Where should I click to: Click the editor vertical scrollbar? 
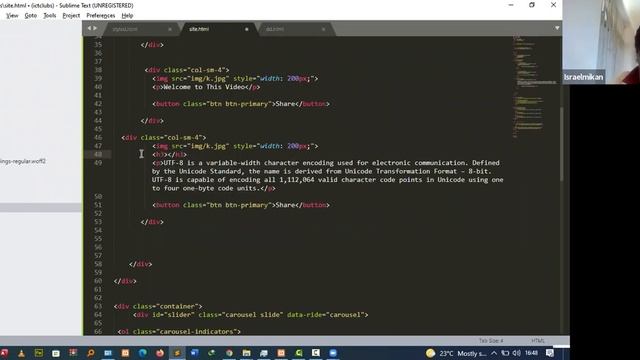coord(562,144)
